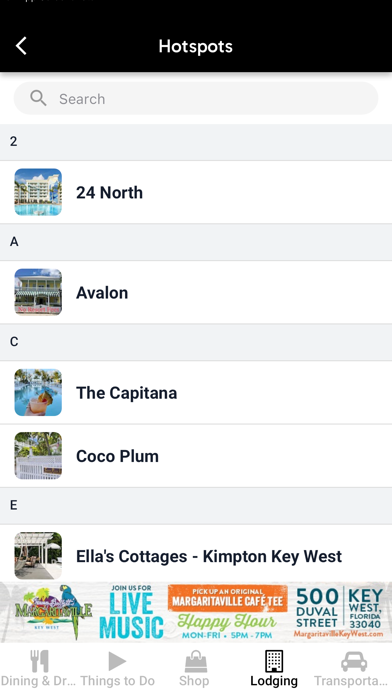Tap the Ella's Cottages pergola thumbnail
The height and width of the screenshot is (696, 392).
click(38, 556)
